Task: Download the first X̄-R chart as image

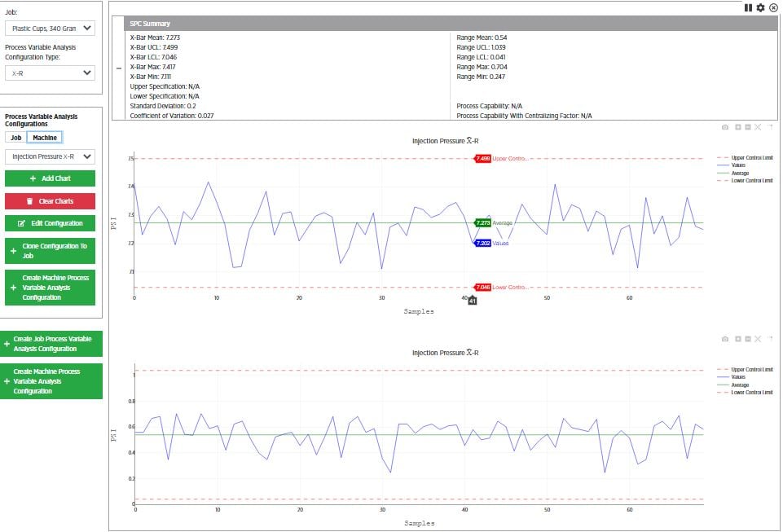Action: click(725, 127)
